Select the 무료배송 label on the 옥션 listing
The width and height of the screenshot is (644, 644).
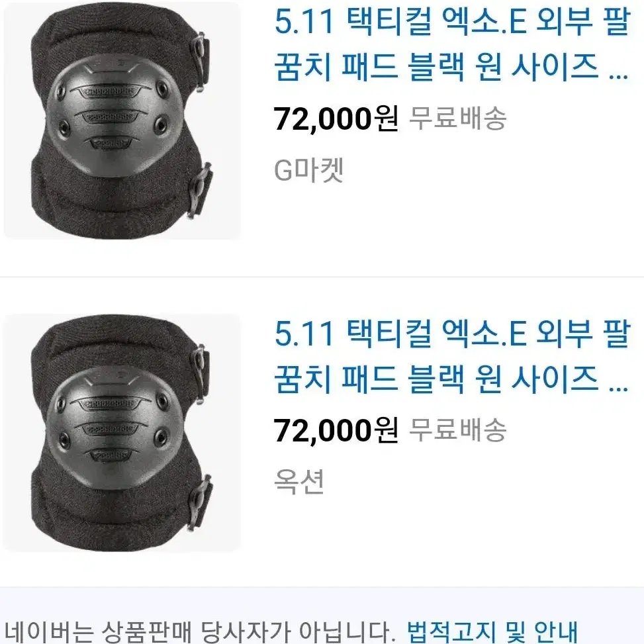point(458,430)
